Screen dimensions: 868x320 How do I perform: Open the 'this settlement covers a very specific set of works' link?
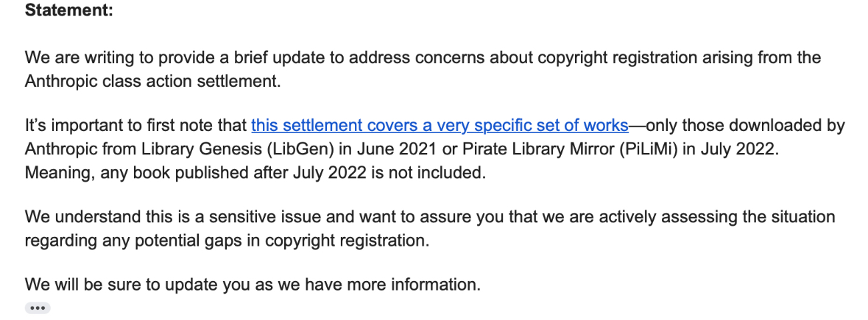coord(440,125)
